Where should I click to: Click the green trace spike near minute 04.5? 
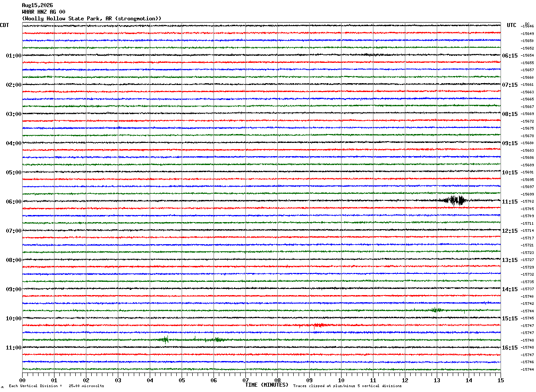165,340
